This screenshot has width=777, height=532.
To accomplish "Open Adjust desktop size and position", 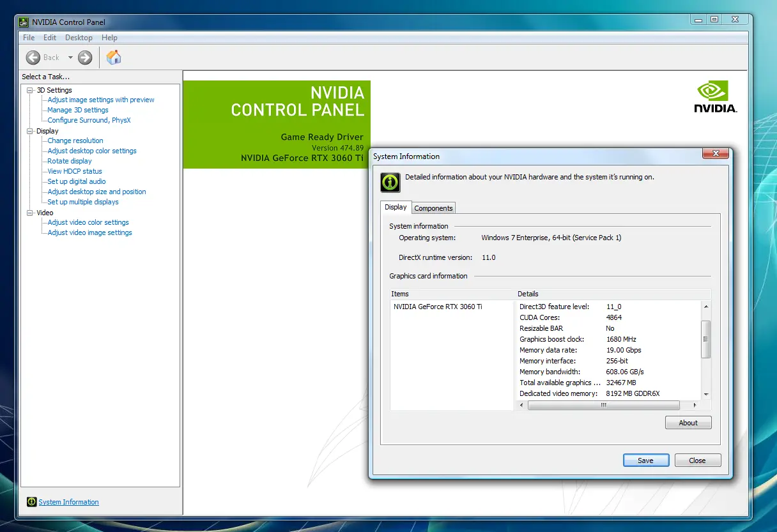I will [x=96, y=192].
